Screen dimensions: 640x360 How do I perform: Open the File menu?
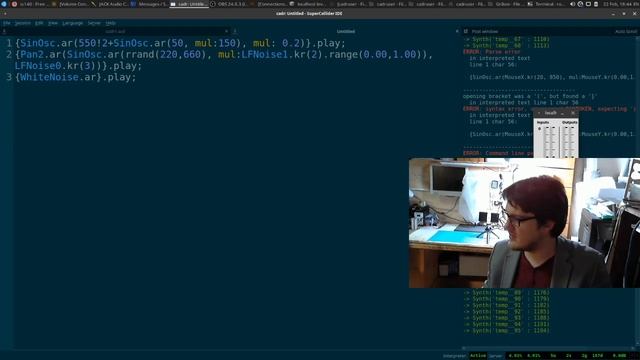tap(7, 23)
